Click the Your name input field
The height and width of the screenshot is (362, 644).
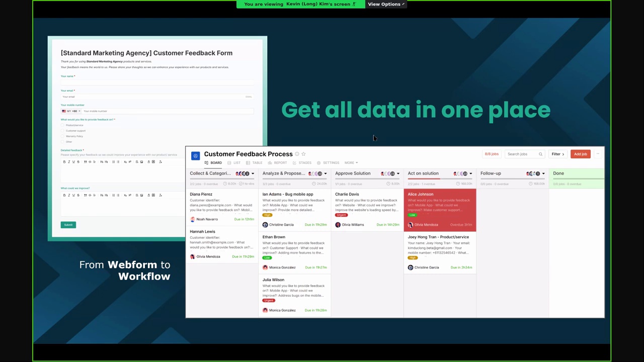157,82
